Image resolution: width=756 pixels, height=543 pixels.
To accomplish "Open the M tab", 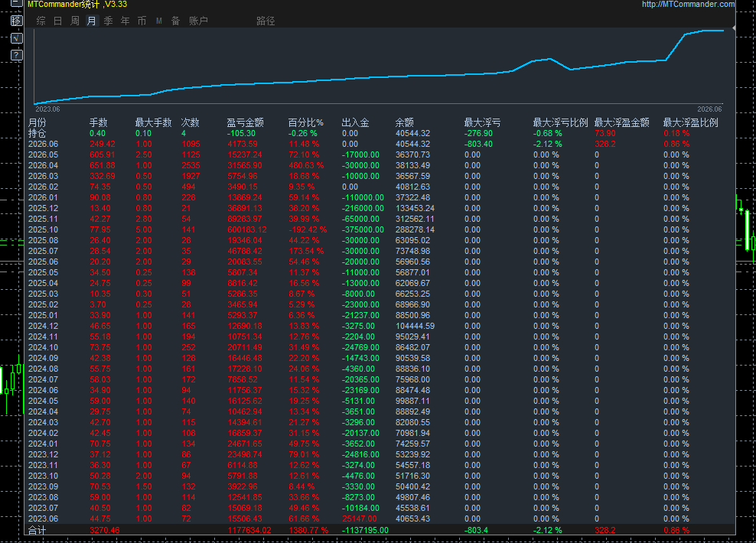I will [158, 21].
